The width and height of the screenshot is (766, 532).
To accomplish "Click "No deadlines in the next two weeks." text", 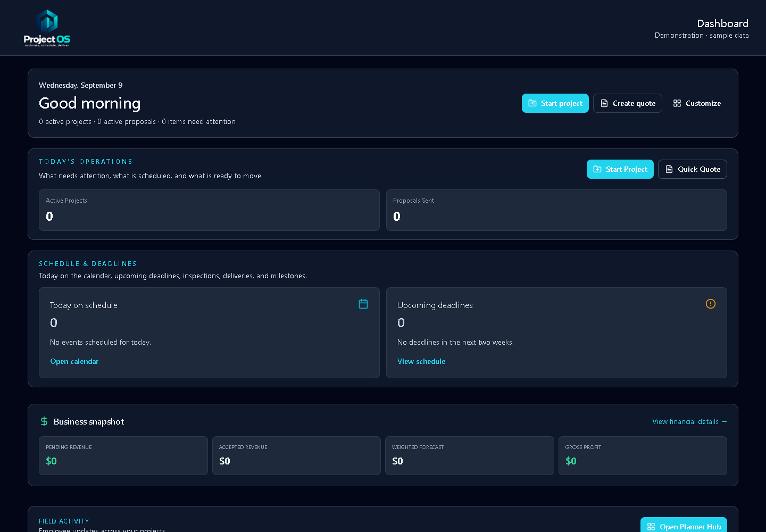I will pyautogui.click(x=455, y=342).
